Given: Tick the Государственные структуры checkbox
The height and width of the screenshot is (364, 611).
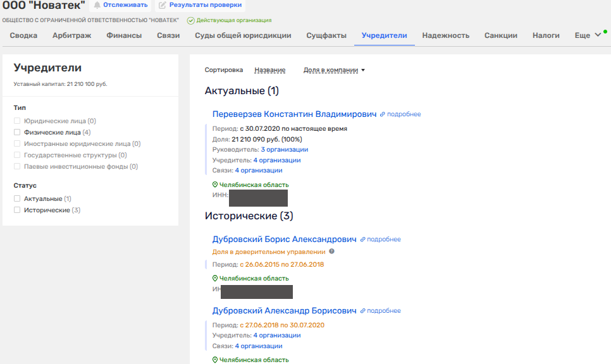Looking at the screenshot, I should tap(17, 155).
